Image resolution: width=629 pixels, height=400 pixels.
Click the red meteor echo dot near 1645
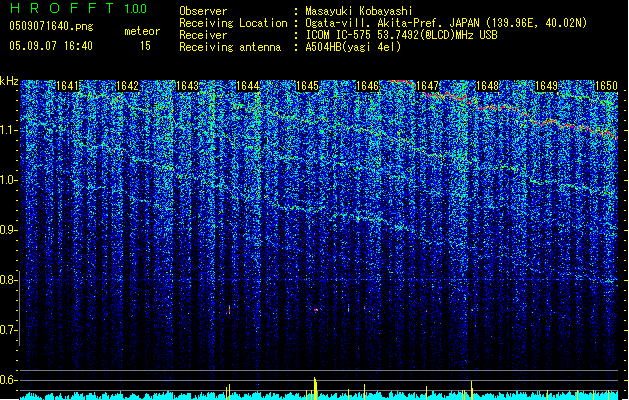pyautogui.click(x=316, y=310)
